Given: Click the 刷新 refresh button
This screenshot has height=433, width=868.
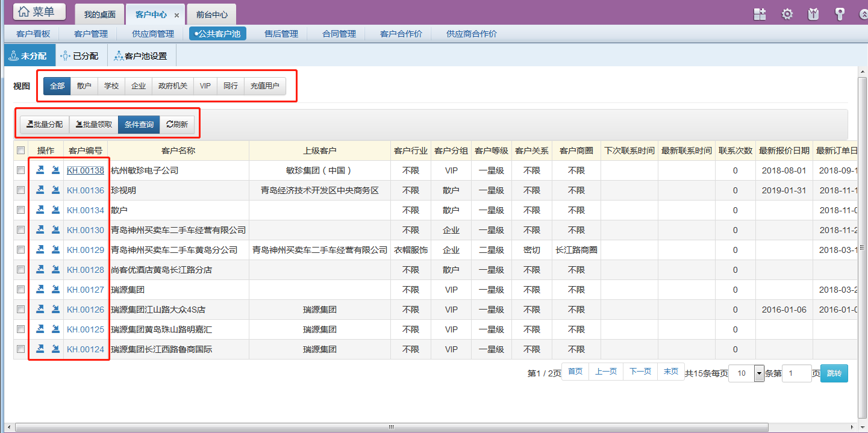Looking at the screenshot, I should coord(177,125).
